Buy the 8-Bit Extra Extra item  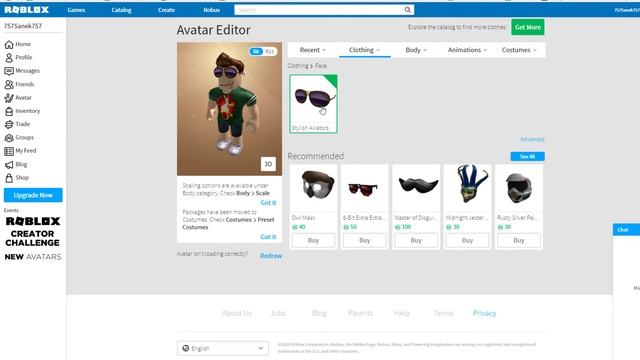364,240
